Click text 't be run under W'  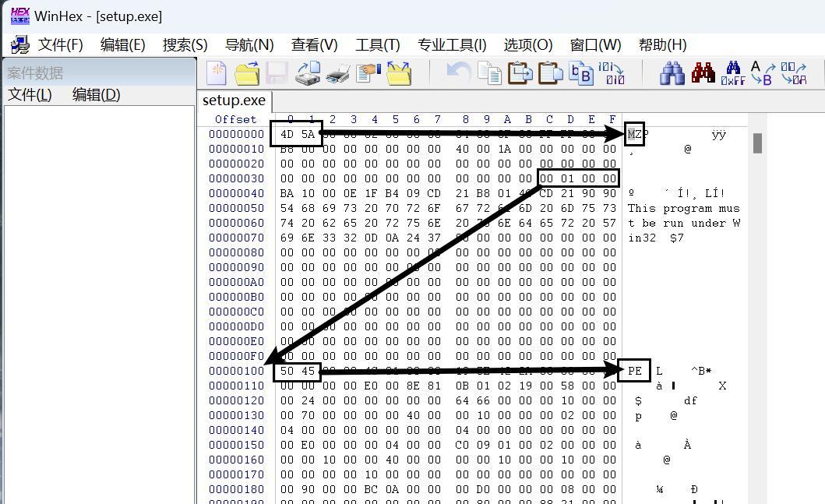[x=683, y=223]
